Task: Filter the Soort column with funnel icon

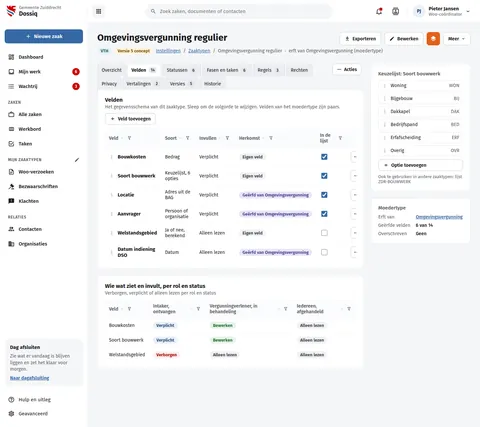Action: [187, 138]
